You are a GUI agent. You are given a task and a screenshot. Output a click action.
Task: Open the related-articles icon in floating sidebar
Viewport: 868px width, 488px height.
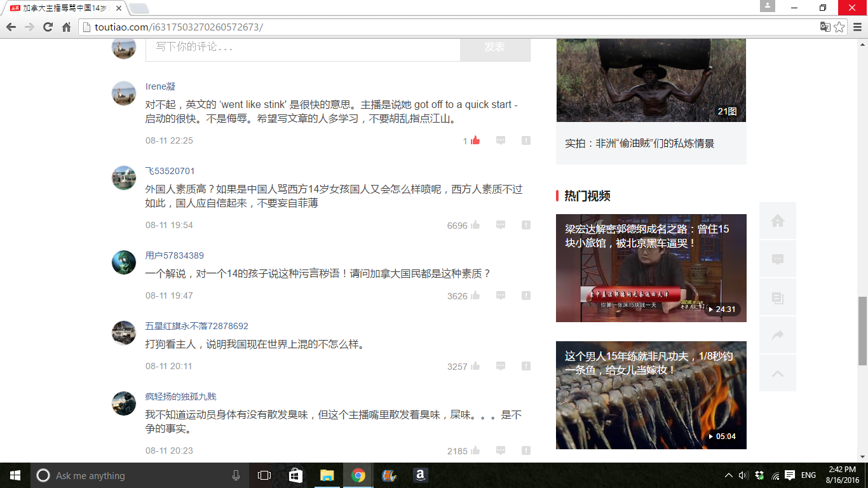click(x=777, y=297)
